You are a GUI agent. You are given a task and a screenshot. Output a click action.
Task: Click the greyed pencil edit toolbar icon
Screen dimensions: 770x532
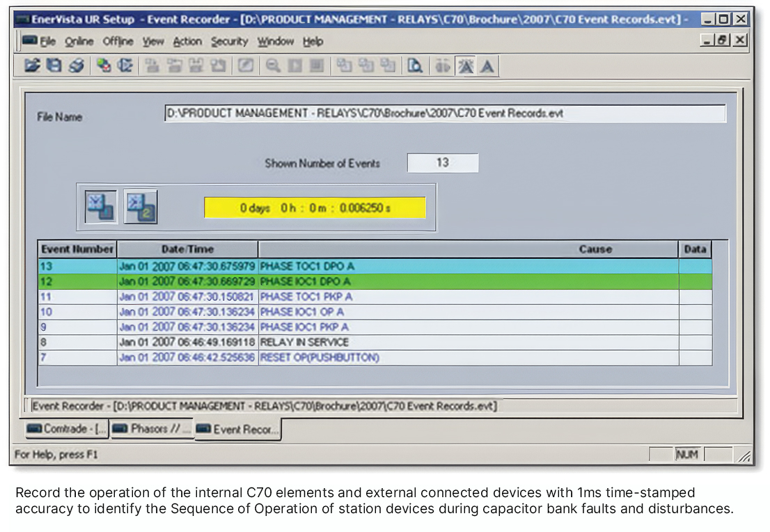click(x=246, y=65)
